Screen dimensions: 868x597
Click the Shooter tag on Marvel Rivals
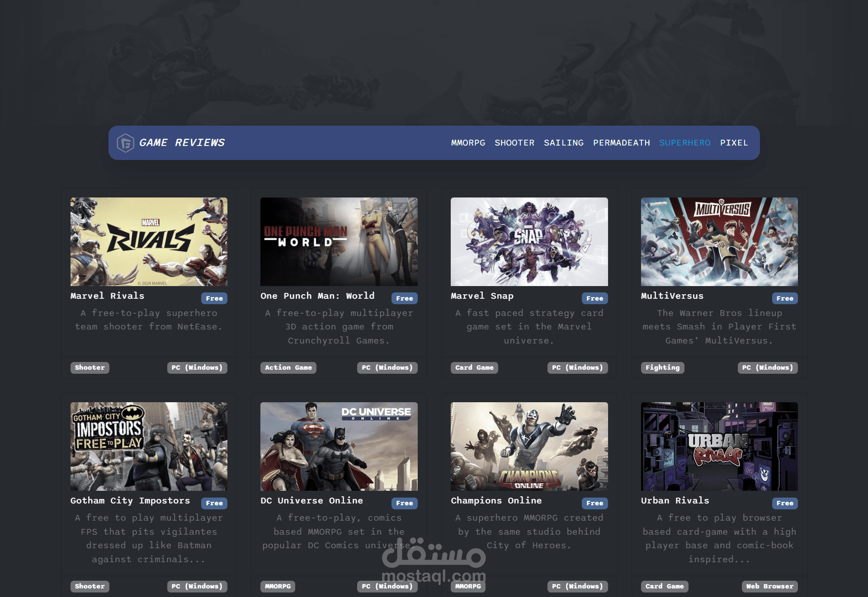coord(90,368)
